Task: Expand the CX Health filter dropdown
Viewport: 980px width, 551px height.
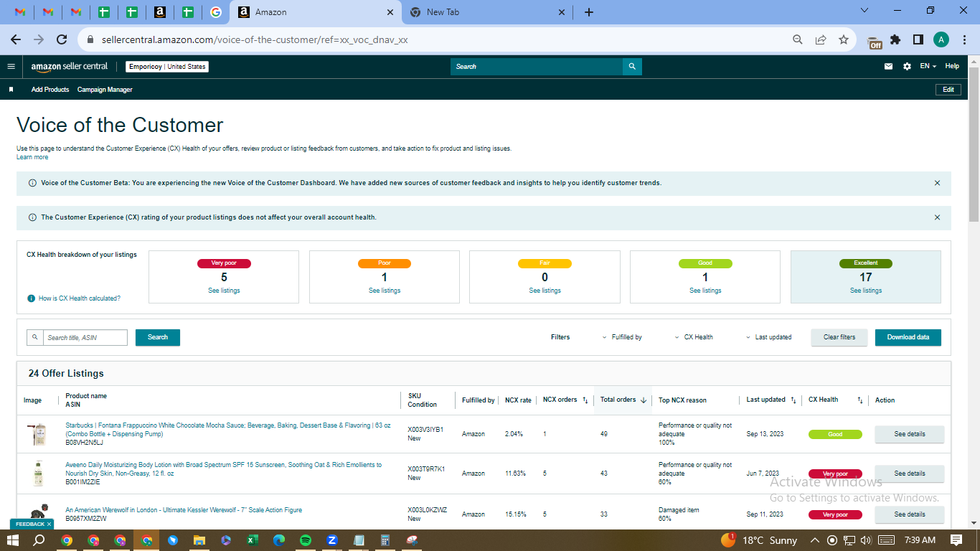Action: 694,337
